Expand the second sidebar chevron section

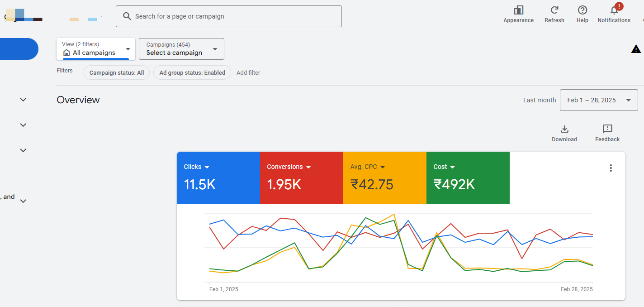pyautogui.click(x=23, y=125)
